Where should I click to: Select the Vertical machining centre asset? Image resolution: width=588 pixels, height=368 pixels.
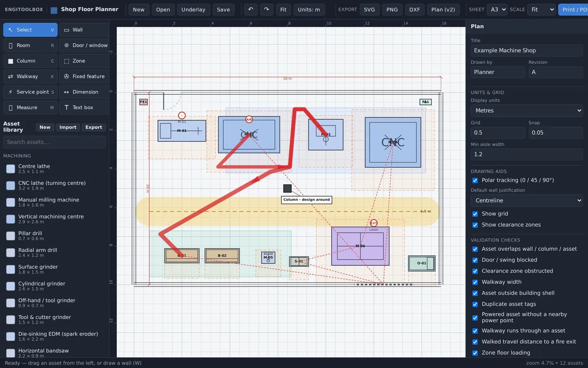pos(54,219)
